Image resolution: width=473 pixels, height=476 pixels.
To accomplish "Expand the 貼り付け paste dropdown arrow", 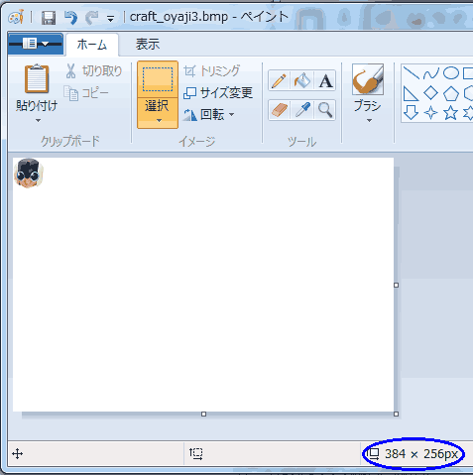I will pos(38,121).
